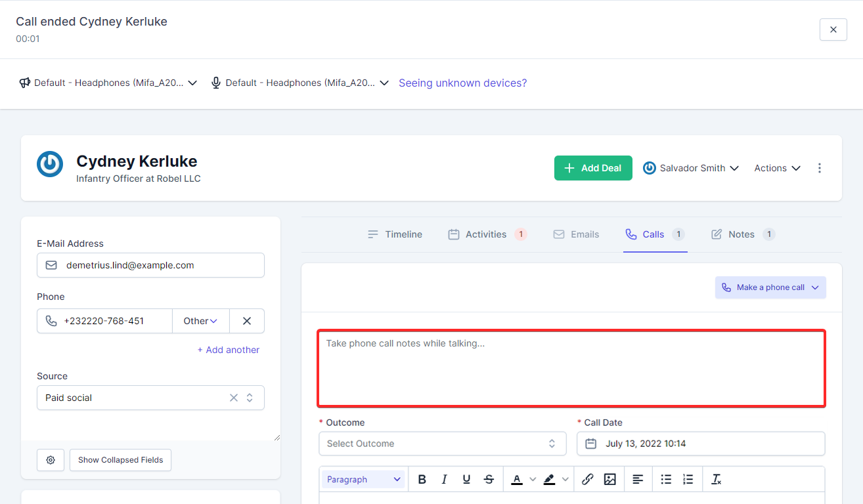
Task: Expand the Select Outcome dropdown
Action: (442, 444)
